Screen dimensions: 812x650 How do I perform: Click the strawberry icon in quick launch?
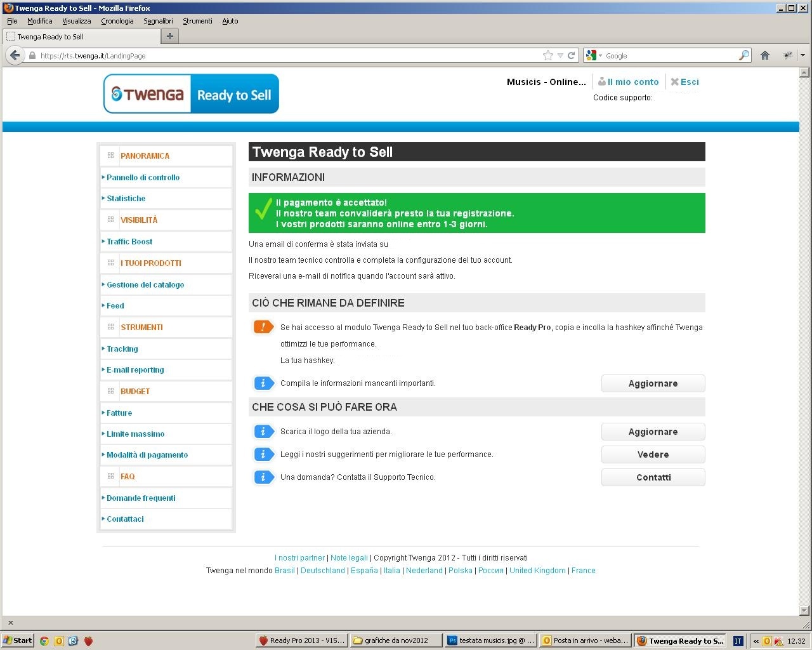[88, 640]
